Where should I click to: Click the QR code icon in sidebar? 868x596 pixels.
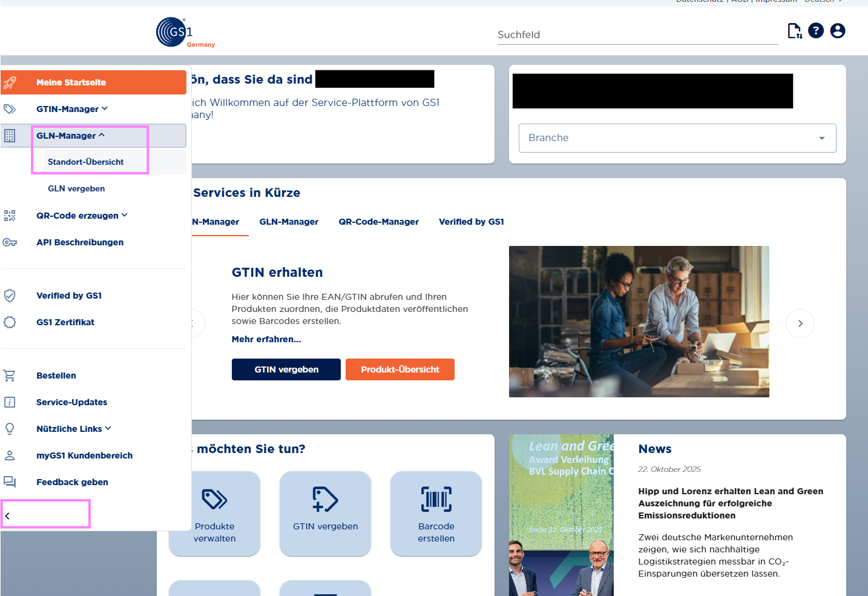pyautogui.click(x=10, y=216)
